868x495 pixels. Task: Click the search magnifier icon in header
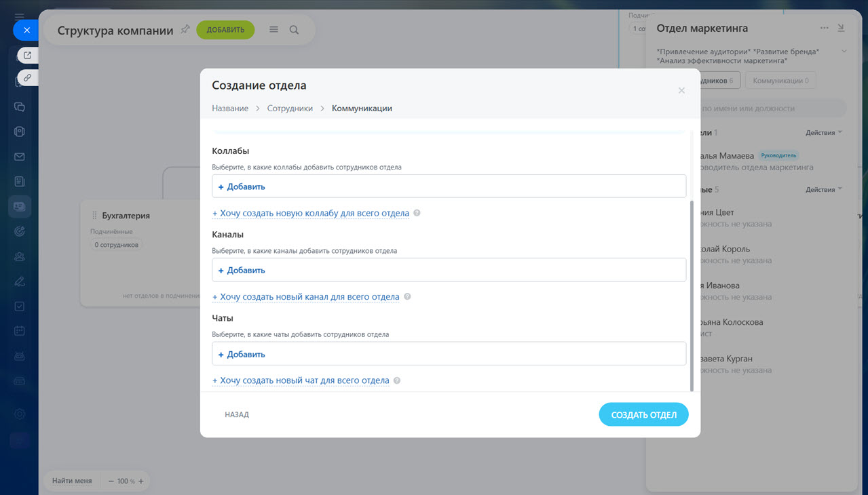point(294,30)
